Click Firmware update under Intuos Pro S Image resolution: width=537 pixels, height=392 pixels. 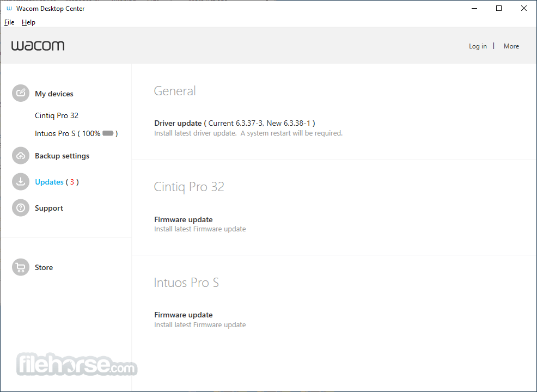pos(183,315)
